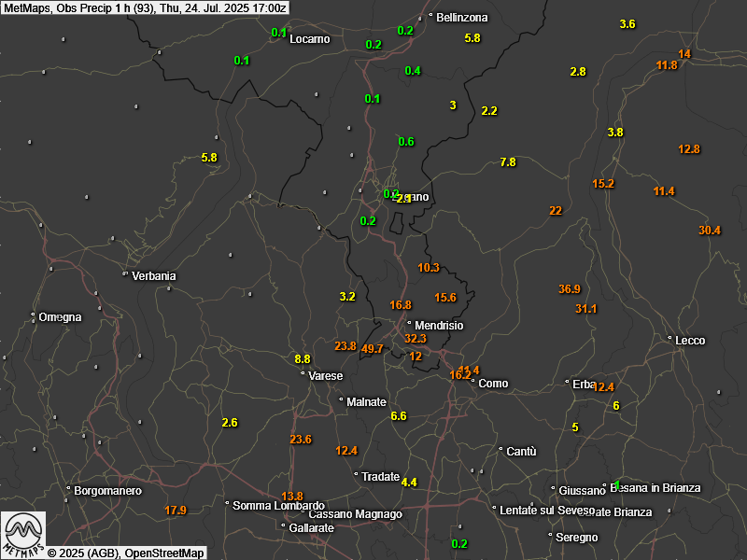747x560 pixels.
Task: Click the 15.2 precipitation value
Action: click(603, 184)
